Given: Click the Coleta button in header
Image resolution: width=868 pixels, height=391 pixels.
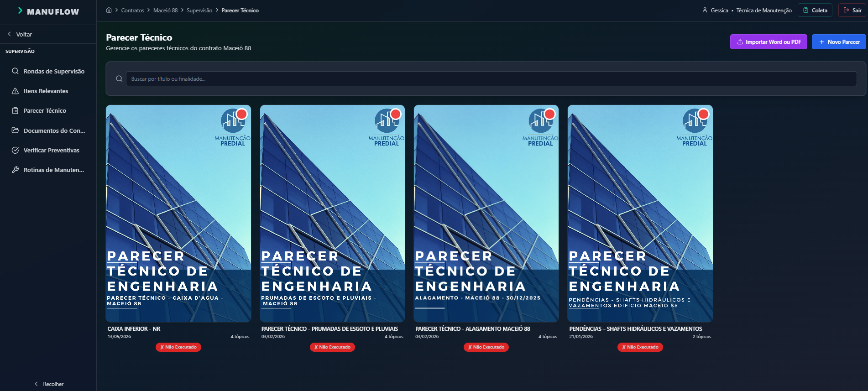Looking at the screenshot, I should (815, 10).
